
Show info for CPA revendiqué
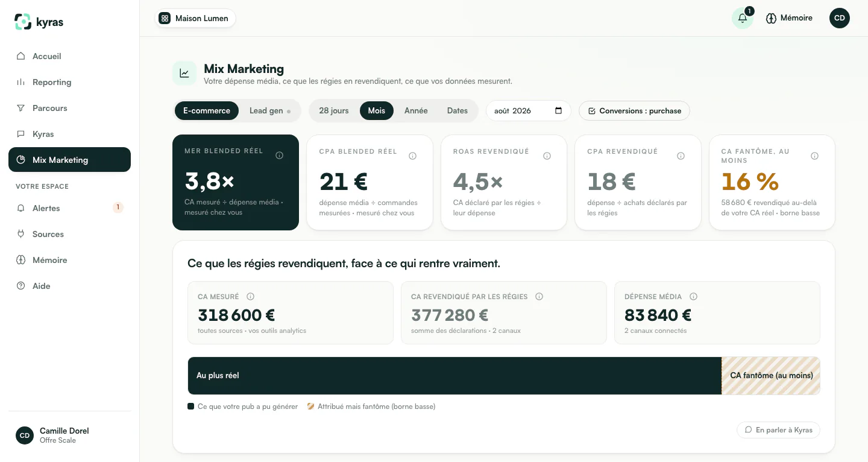(681, 156)
